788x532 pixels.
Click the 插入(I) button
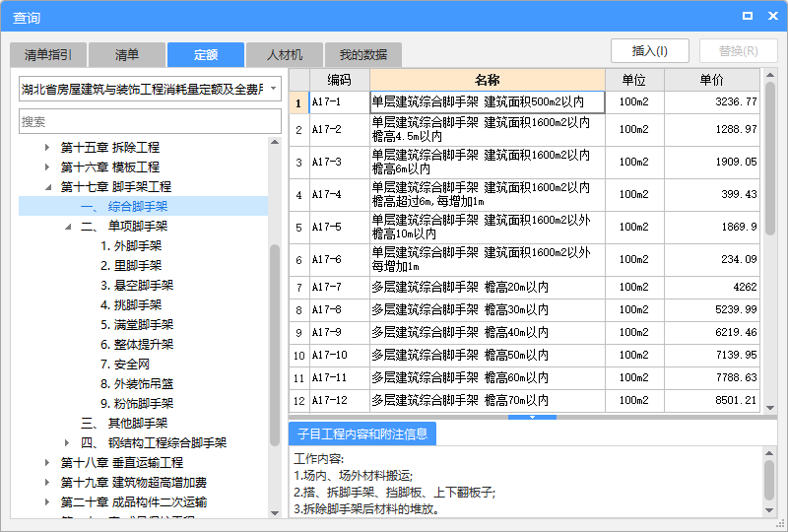pos(649,51)
